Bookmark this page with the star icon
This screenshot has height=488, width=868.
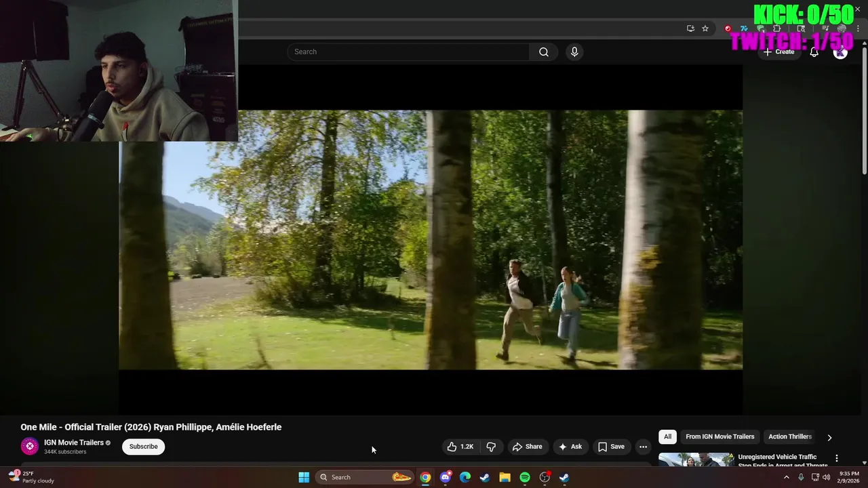[705, 28]
